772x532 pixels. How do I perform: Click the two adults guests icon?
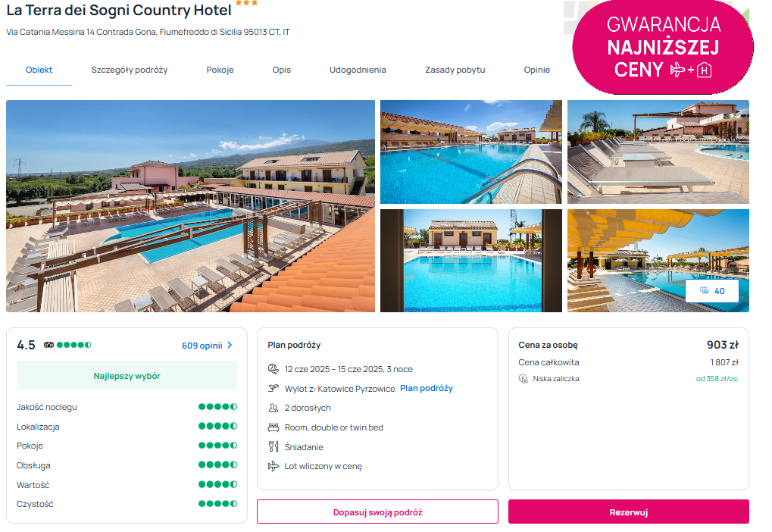pyautogui.click(x=273, y=408)
